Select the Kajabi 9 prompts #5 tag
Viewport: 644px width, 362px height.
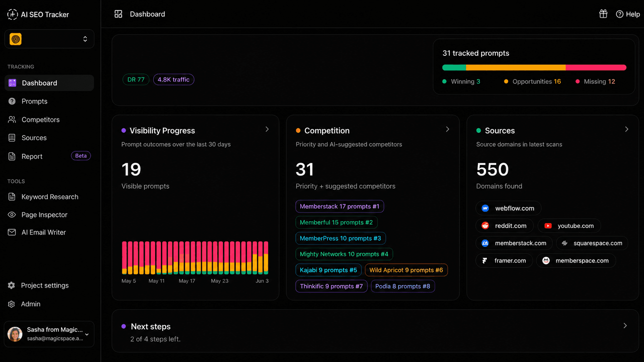pyautogui.click(x=329, y=270)
